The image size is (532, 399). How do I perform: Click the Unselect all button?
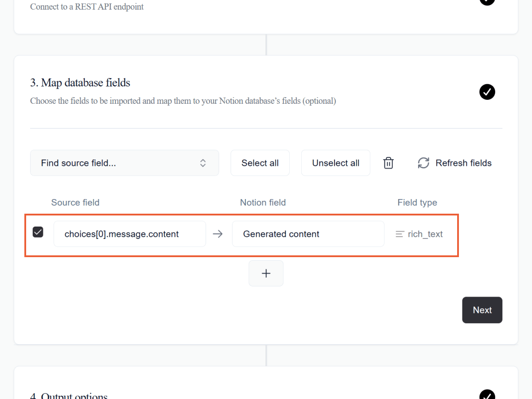pyautogui.click(x=336, y=163)
